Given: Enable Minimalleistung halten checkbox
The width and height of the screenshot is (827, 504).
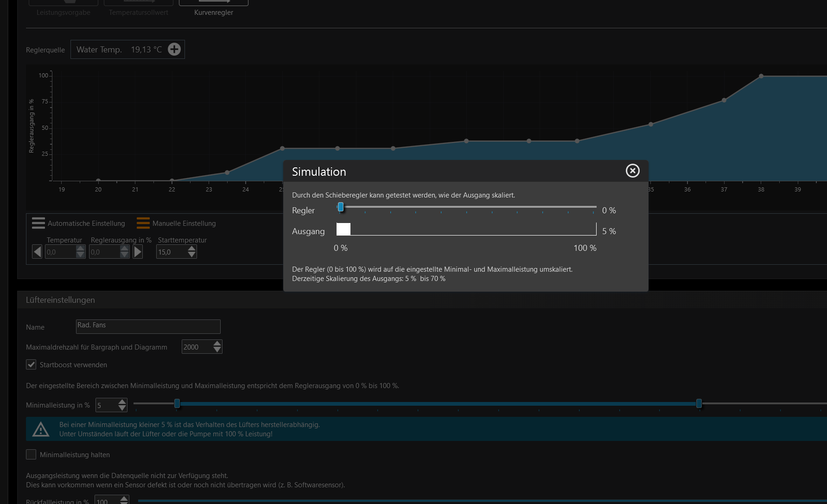Looking at the screenshot, I should (31, 454).
